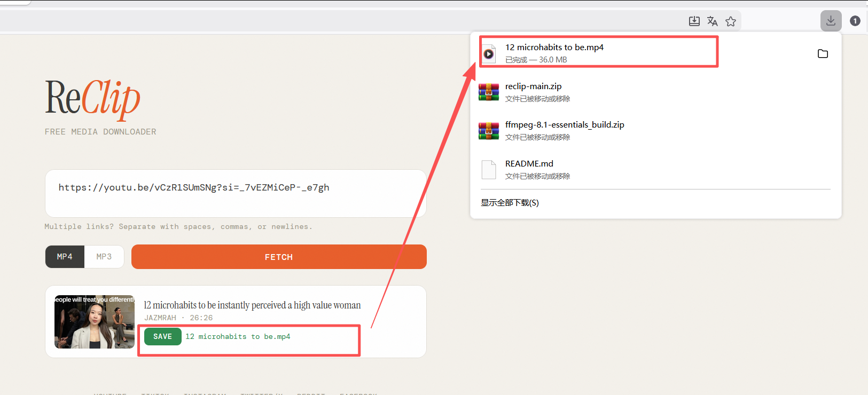The image size is (868, 395).
Task: Click the FREE MEDIA DOWNLOADER tagline
Action: [x=100, y=132]
